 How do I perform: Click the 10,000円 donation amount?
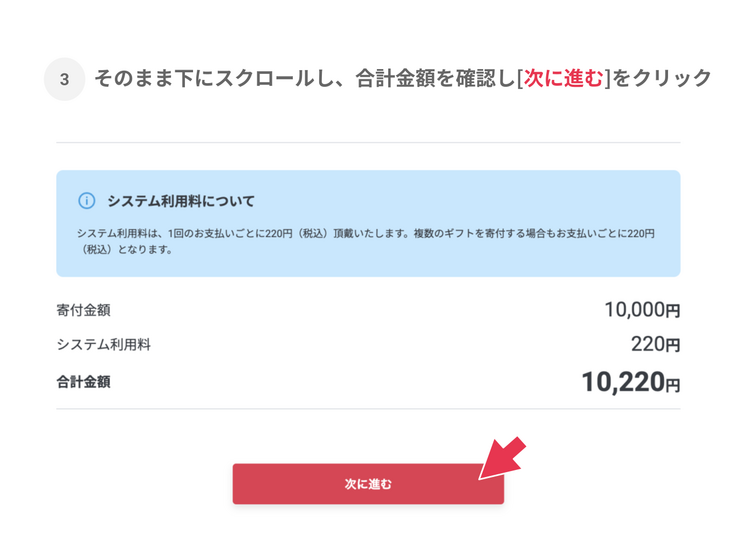(641, 311)
